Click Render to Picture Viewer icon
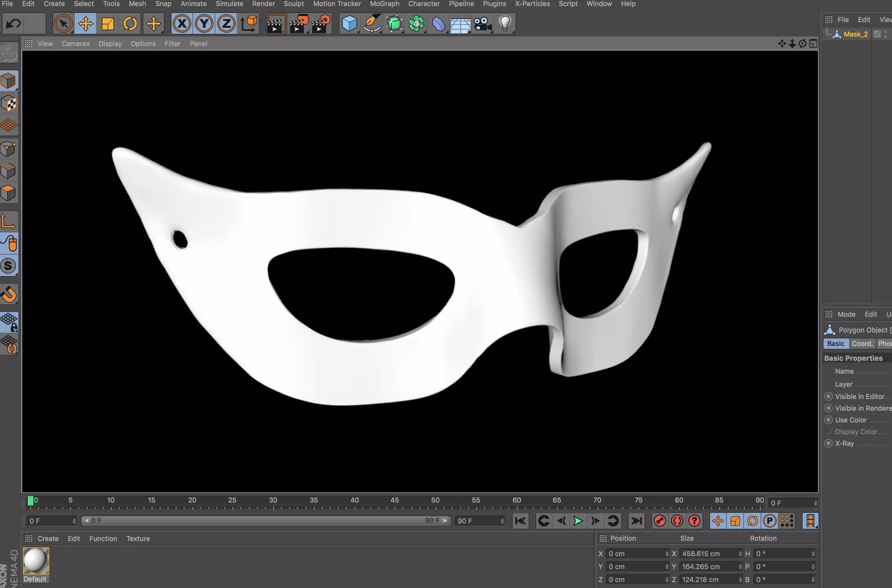892x588 pixels. click(299, 24)
